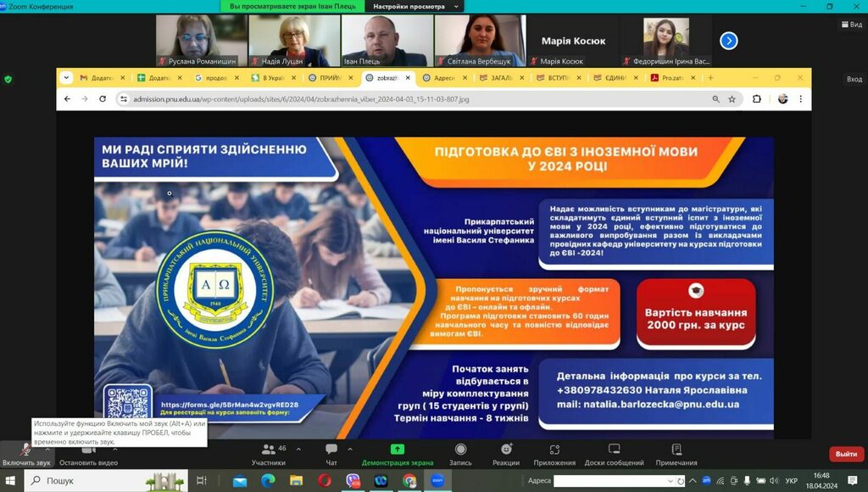Open the Приложения apps panel
The height and width of the screenshot is (492, 868).
[x=554, y=454]
